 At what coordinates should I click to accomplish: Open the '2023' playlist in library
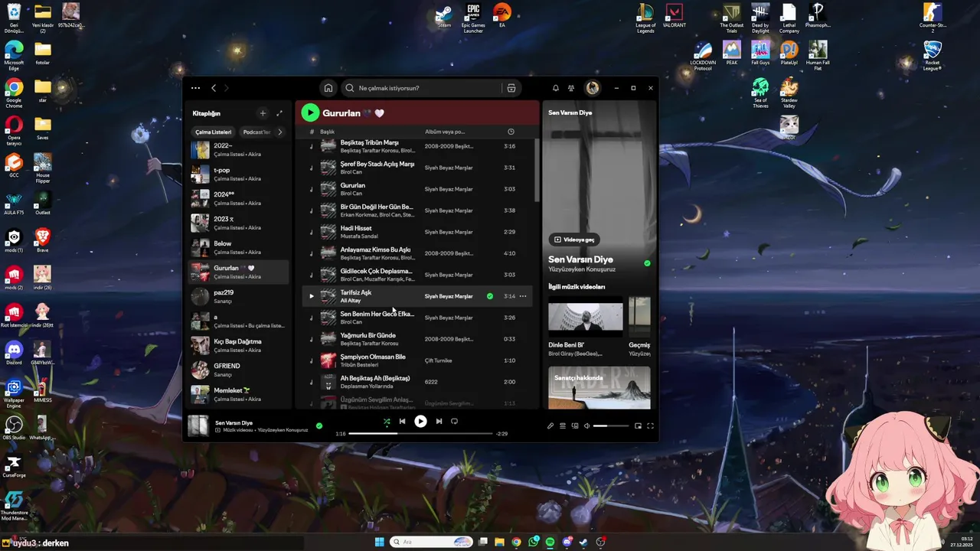(239, 223)
